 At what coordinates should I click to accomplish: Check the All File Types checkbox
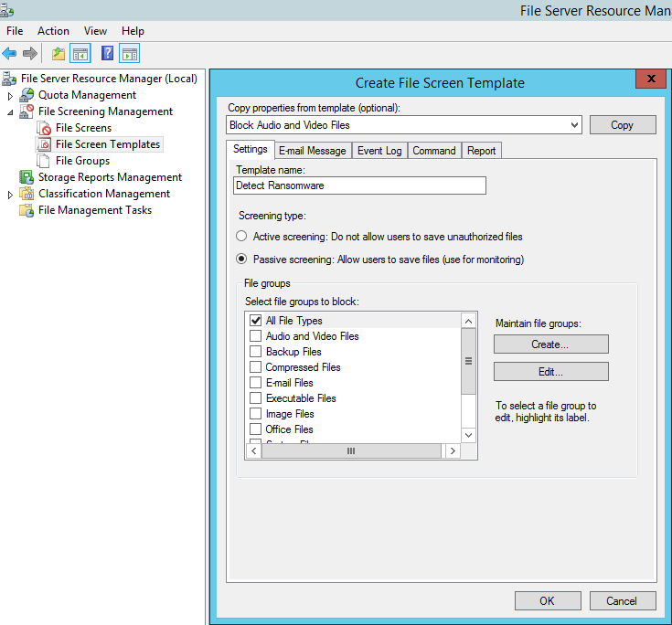coord(255,321)
